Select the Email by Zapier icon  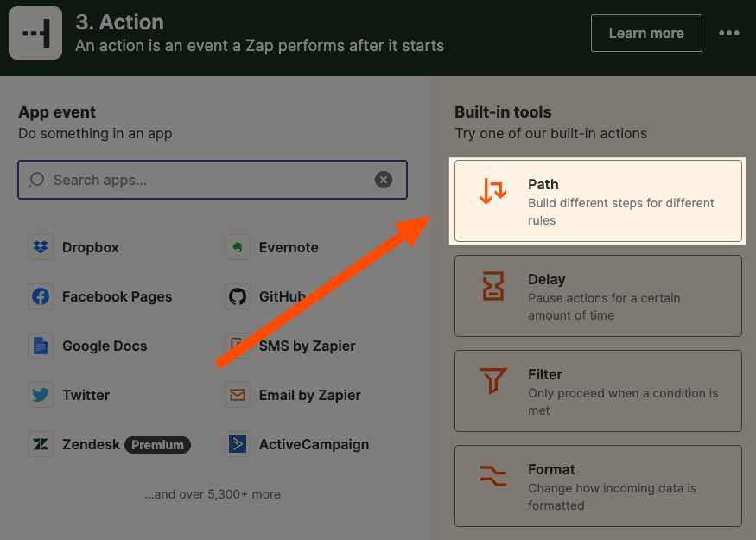coord(238,395)
